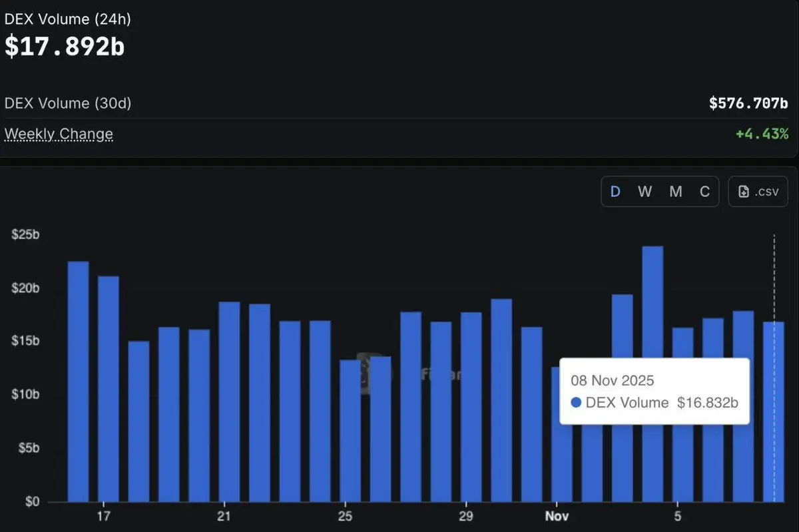Click the 29 x-axis date label
Viewport: 799px width, 532px height.
[466, 517]
